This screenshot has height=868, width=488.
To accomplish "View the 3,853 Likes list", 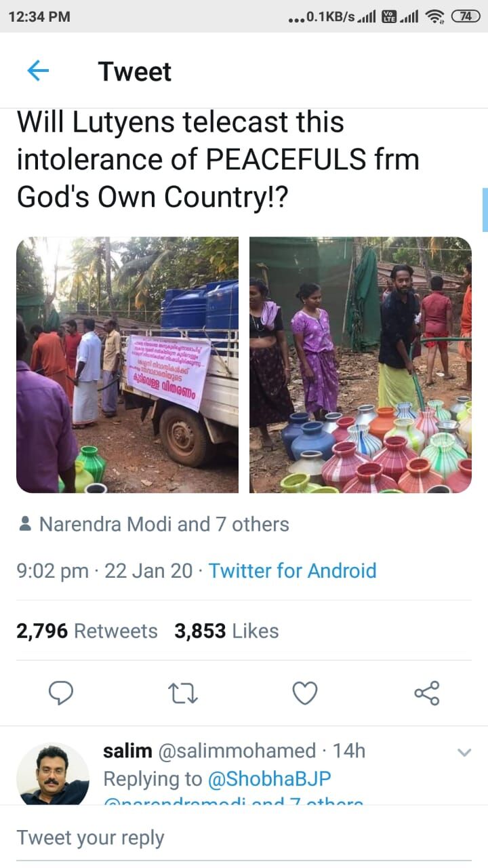I will (x=226, y=631).
